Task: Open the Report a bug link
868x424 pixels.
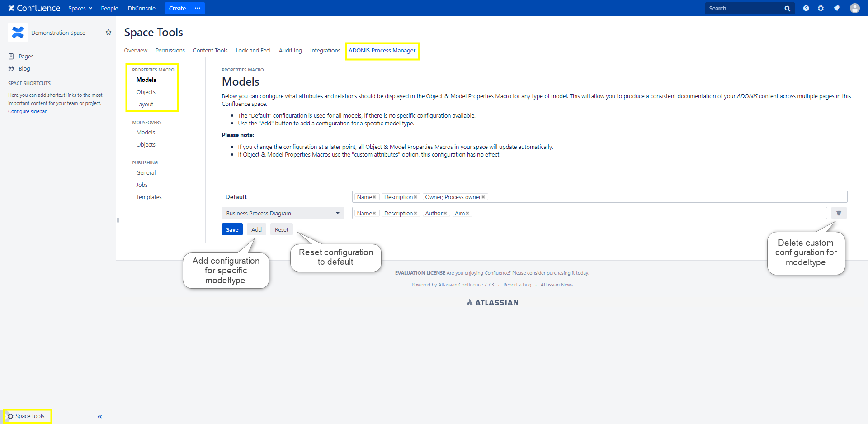Action: point(517,285)
